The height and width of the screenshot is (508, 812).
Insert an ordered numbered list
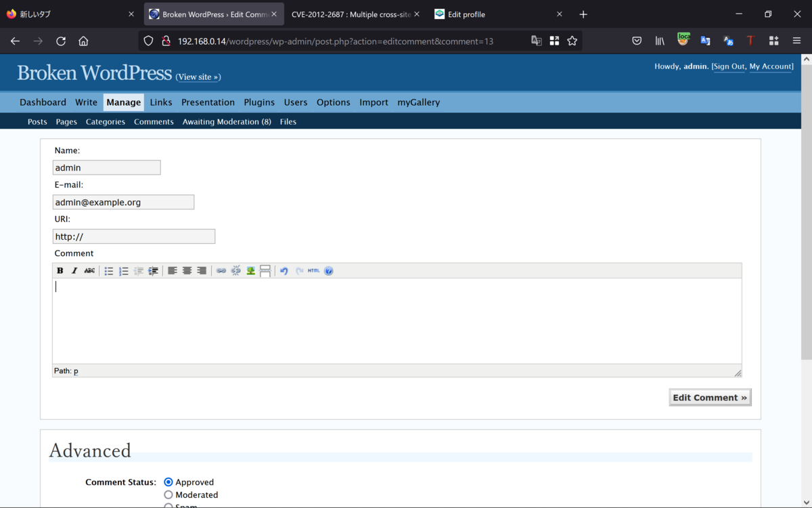click(x=124, y=271)
